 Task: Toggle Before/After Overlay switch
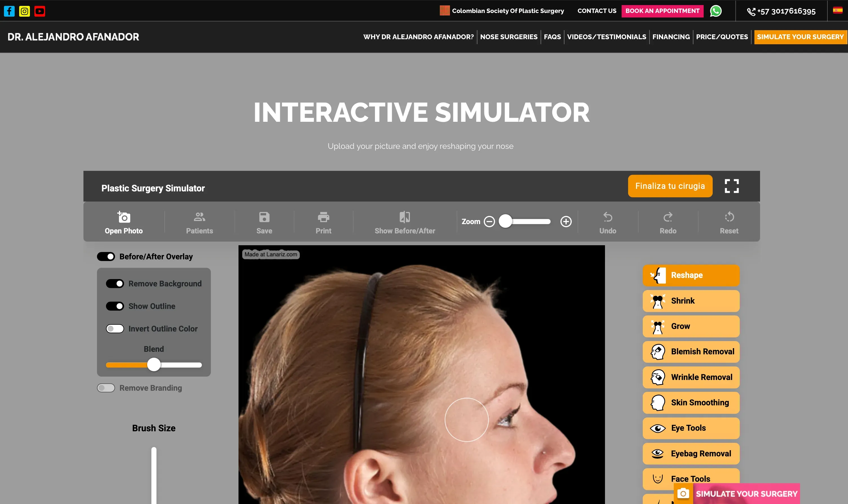click(x=106, y=257)
